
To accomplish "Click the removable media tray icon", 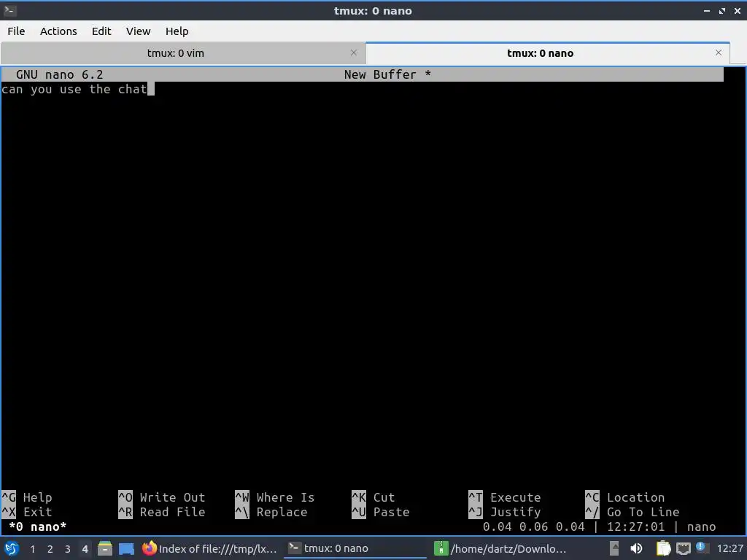I will pos(614,548).
